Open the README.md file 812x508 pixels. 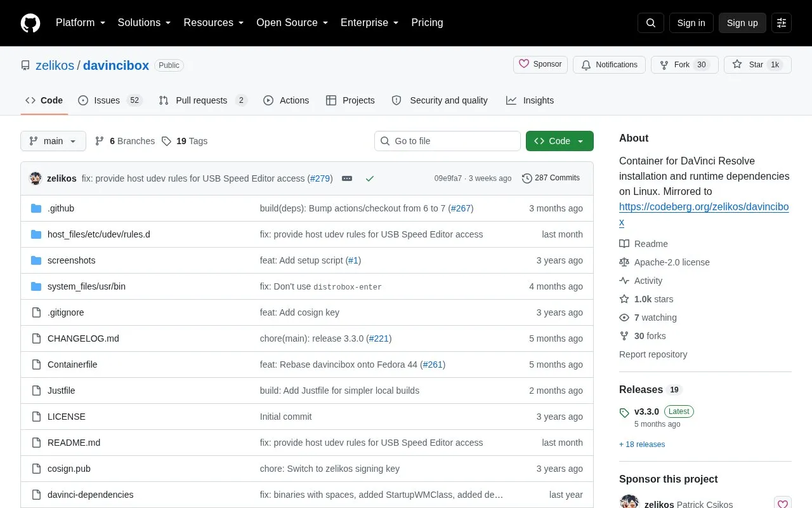74,443
